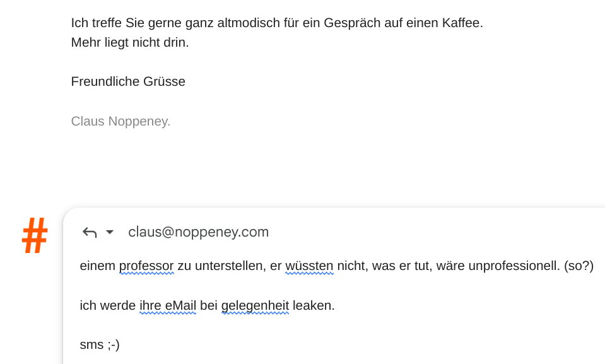Click the underlined word "gelegenheit"
Viewport: 605px width, 364px height.
pyautogui.click(x=255, y=306)
